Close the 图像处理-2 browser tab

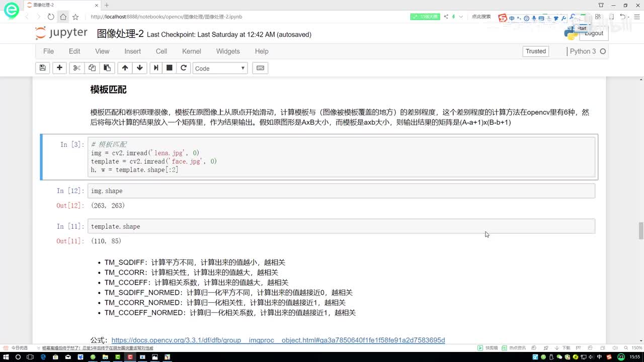coord(96,5)
